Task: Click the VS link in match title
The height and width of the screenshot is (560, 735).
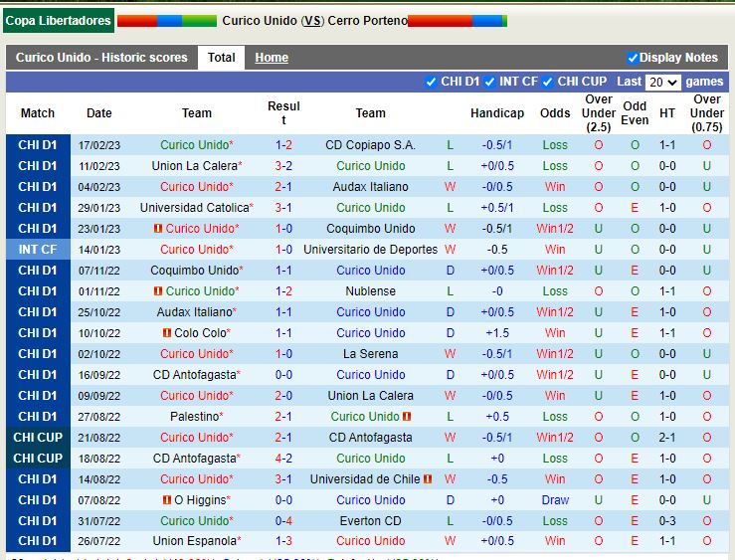Action: pyautogui.click(x=312, y=21)
